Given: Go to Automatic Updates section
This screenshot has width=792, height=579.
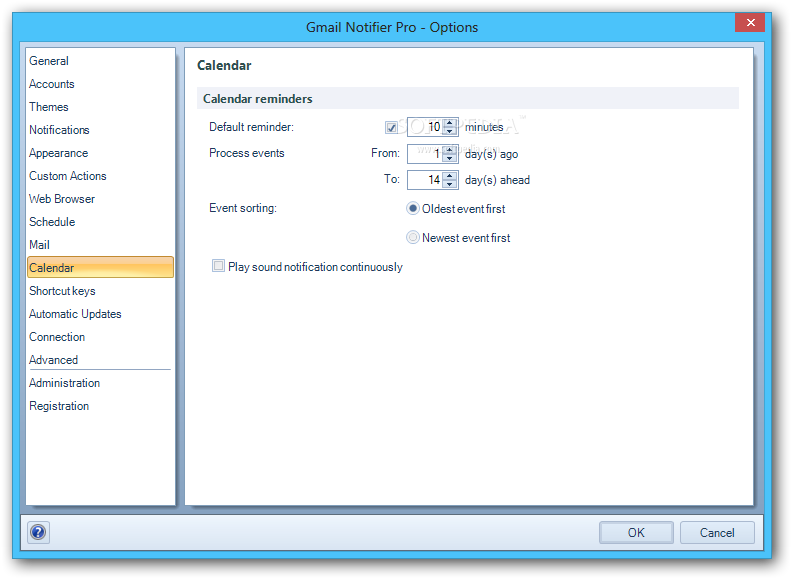Looking at the screenshot, I should click(x=75, y=314).
